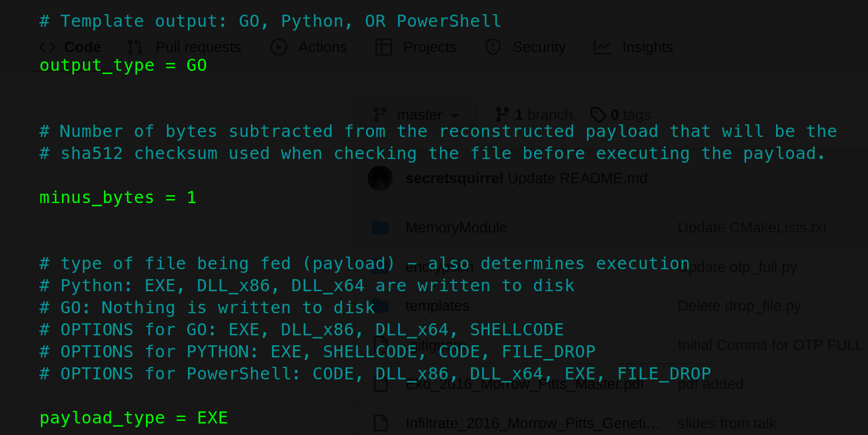Go to the Security tab
The height and width of the screenshot is (435, 868).
[x=539, y=47]
